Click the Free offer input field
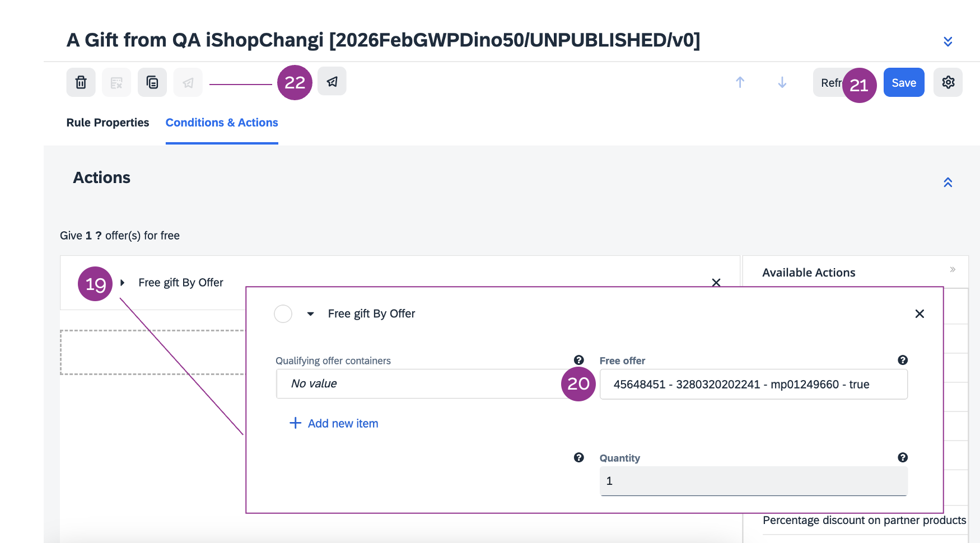 (x=753, y=385)
